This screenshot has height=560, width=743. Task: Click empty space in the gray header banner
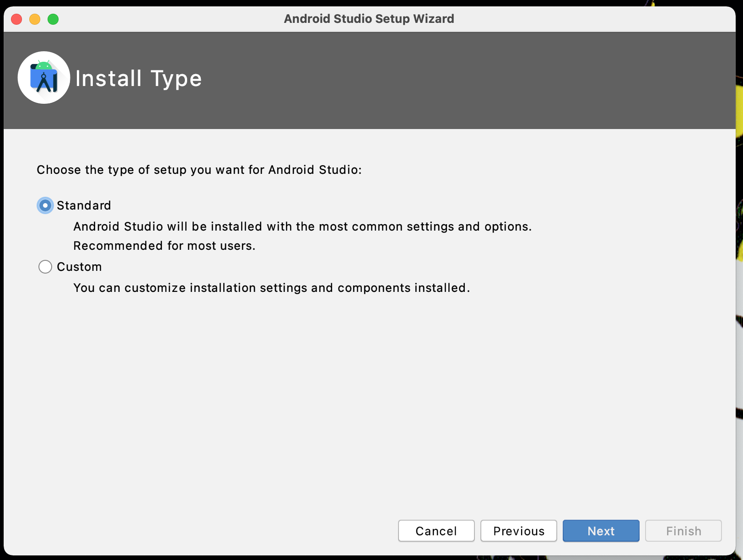coord(458,80)
